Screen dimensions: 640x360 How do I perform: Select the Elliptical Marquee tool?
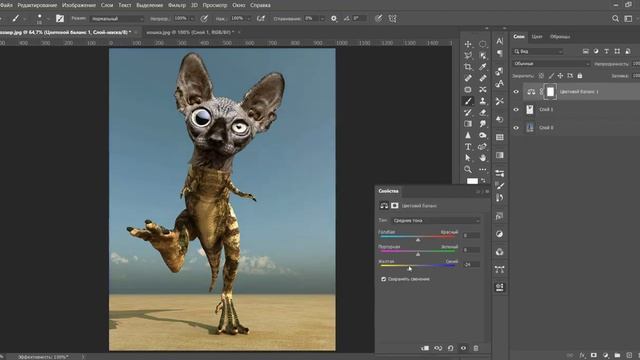coord(483,44)
